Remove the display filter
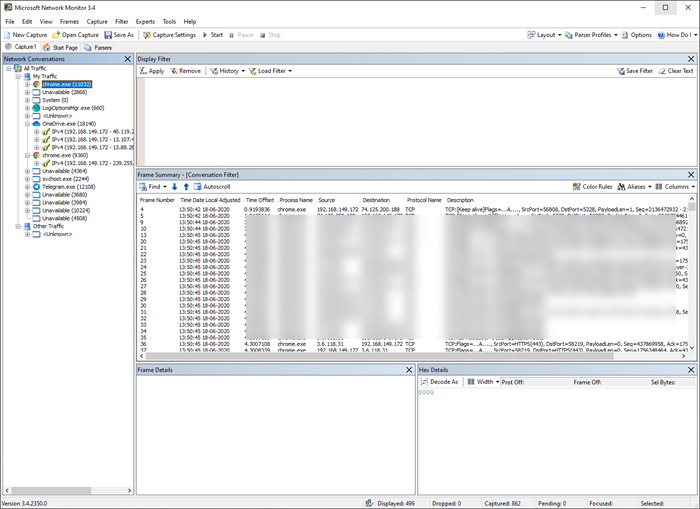The height and width of the screenshot is (509, 700). 186,71
